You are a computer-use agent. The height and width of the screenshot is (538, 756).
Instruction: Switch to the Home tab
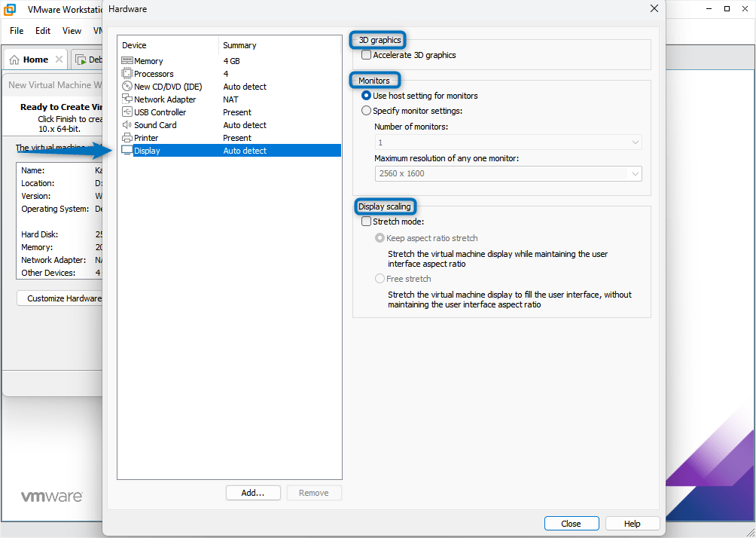(x=35, y=59)
